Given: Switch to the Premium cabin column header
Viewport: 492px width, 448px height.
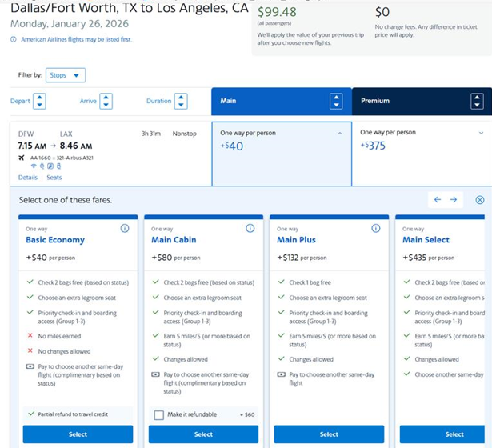Looking at the screenshot, I should (420, 102).
